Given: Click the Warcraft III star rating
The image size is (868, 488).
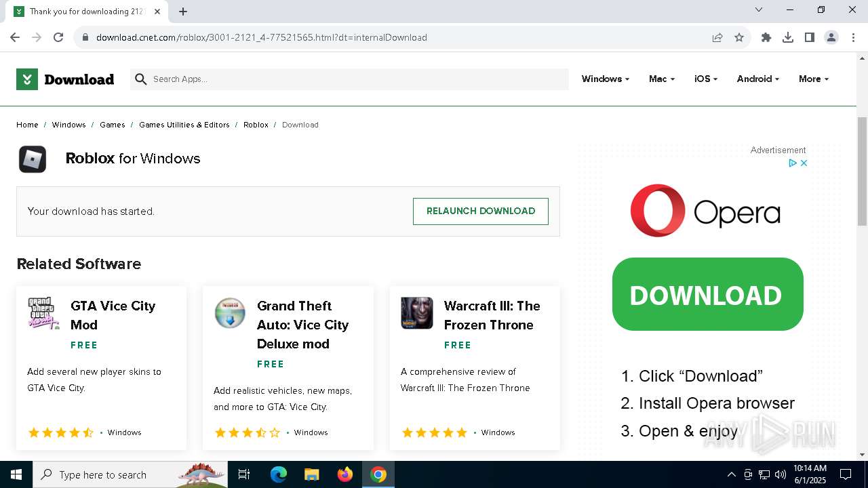Looking at the screenshot, I should click(x=435, y=432).
